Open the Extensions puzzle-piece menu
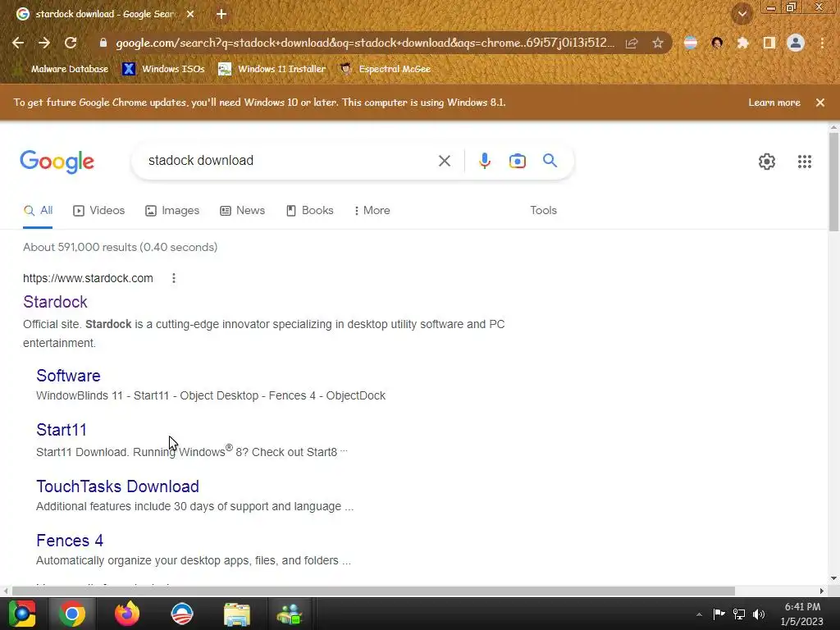The image size is (840, 630). point(742,43)
